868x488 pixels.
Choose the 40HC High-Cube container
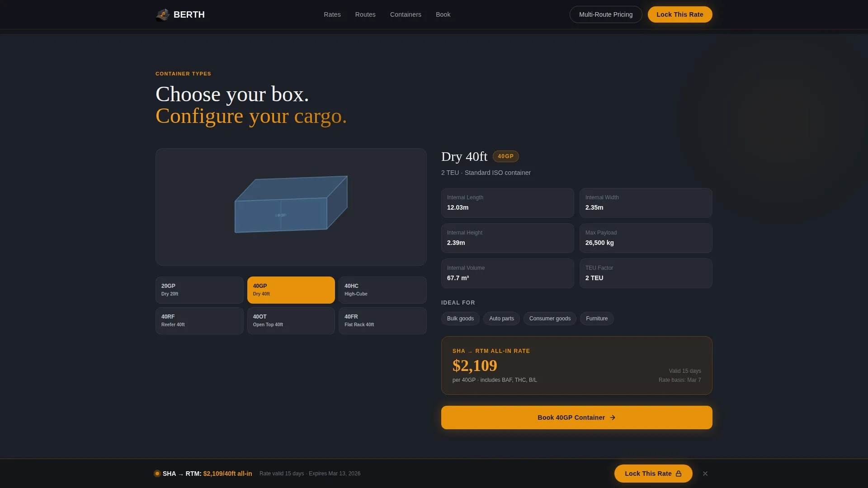pos(382,290)
